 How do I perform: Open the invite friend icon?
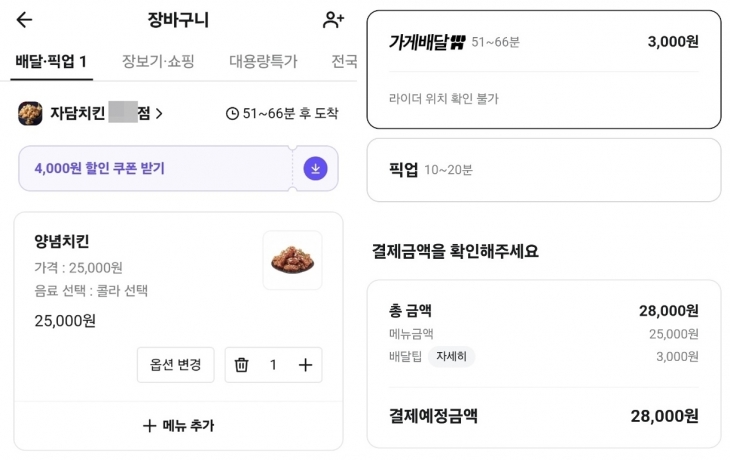pos(333,20)
